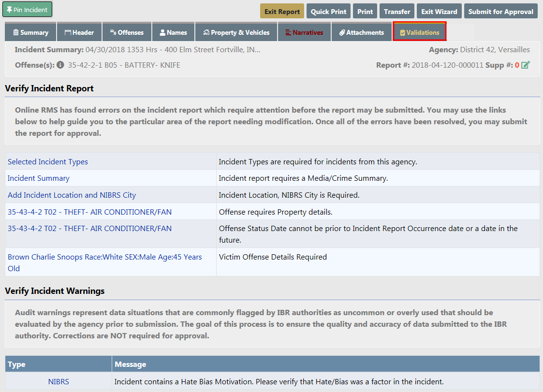Viewport: 543px width, 392px height.
Task: Go to the Offenses tab
Action: (x=127, y=32)
